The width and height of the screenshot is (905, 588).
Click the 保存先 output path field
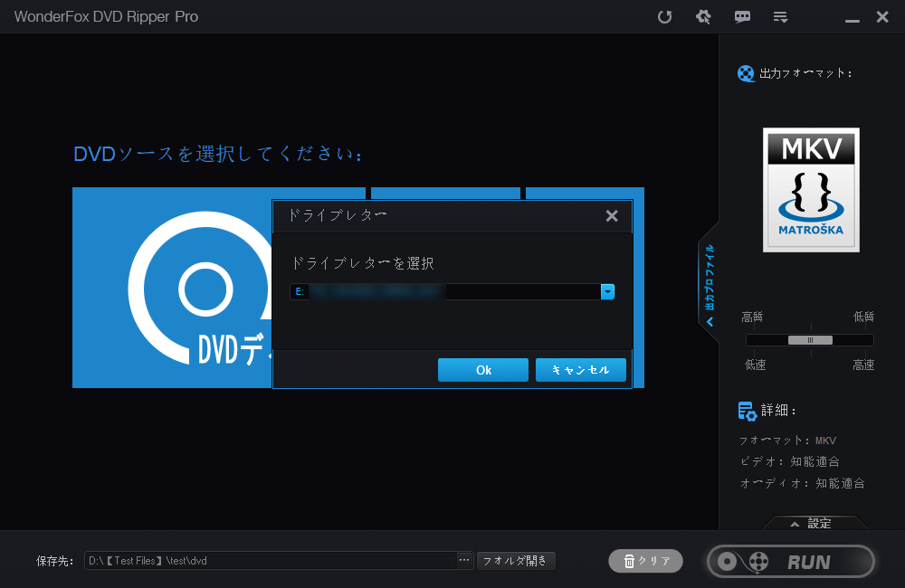coord(270,560)
